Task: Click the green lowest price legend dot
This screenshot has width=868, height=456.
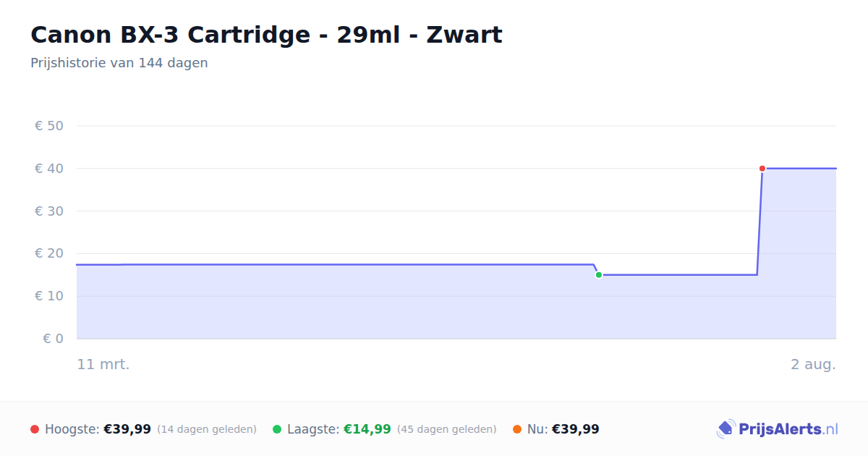Action: coord(277,429)
